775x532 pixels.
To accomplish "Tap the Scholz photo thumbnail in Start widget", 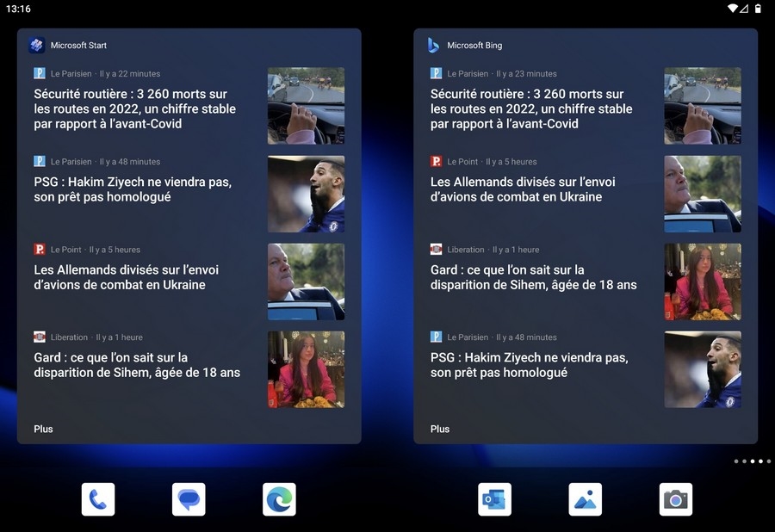I will click(x=306, y=281).
